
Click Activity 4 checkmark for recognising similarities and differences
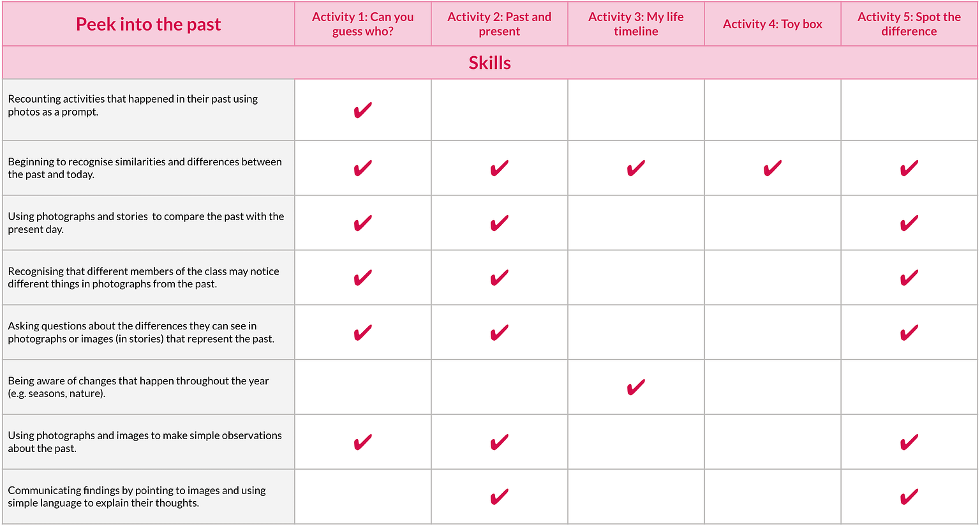click(x=772, y=169)
